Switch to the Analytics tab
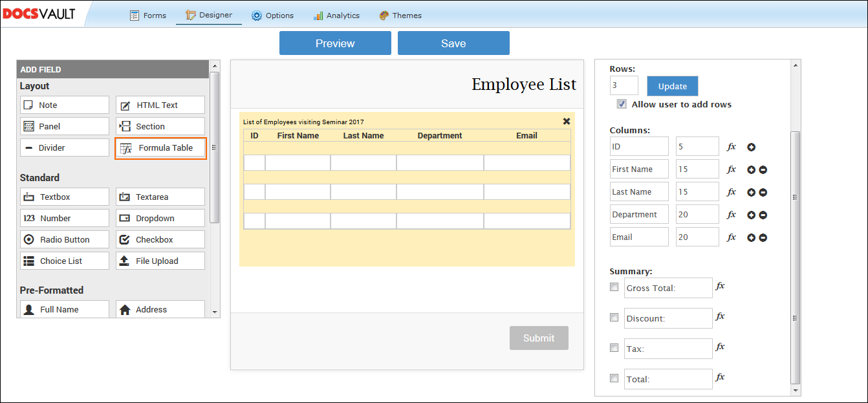The width and height of the screenshot is (868, 403). point(336,16)
